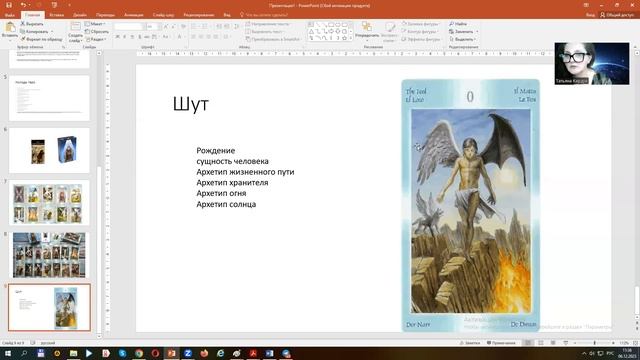Click Сбросить to reset the slide

point(97,31)
